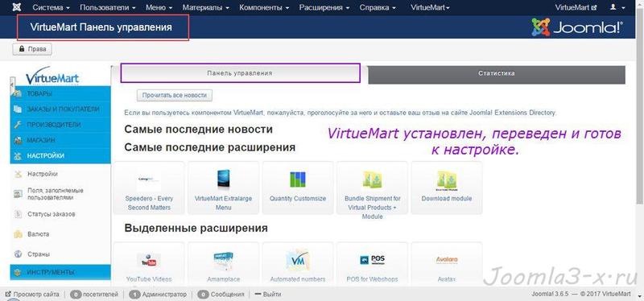Click the Настройки sidebar item icon
Image resolution: width=644 pixels, height=301 pixels.
(18, 174)
